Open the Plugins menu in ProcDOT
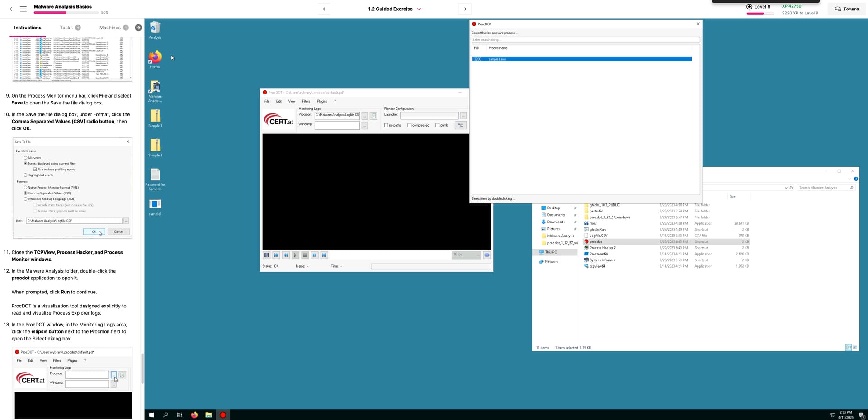The image size is (868, 420). coord(322,101)
